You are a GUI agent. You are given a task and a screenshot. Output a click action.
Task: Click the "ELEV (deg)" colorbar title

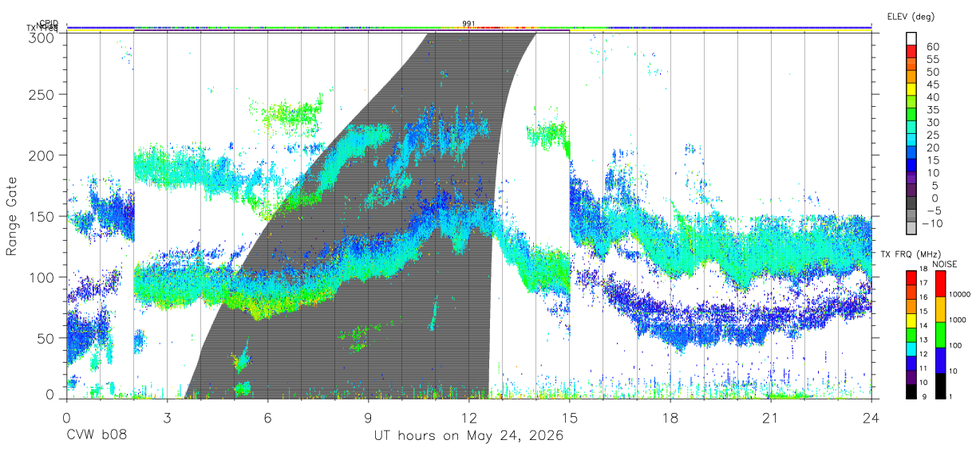pyautogui.click(x=911, y=16)
